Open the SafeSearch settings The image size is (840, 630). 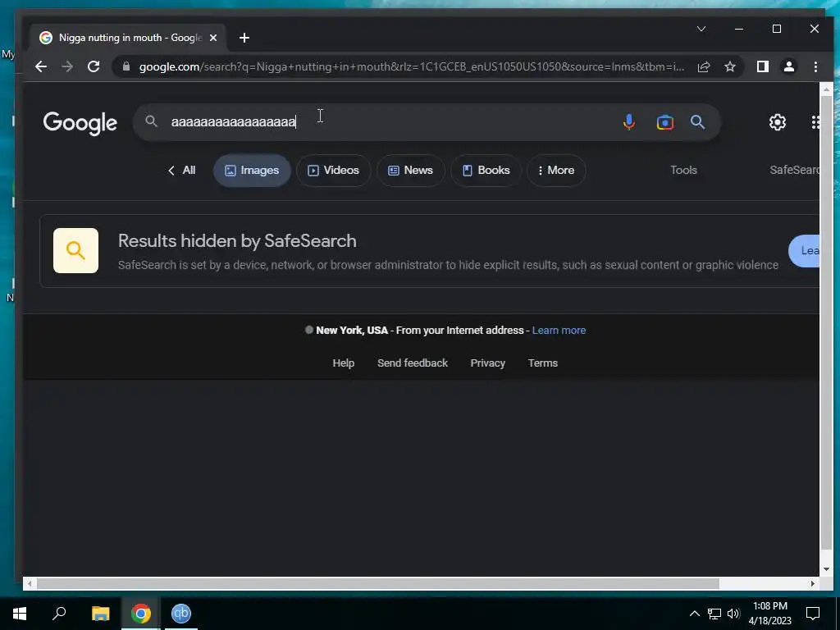tap(794, 171)
